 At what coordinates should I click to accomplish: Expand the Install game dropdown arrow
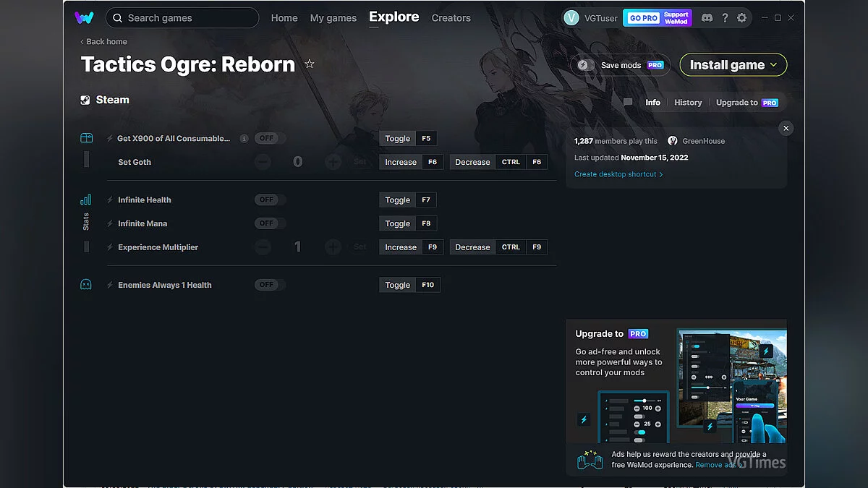(x=774, y=65)
